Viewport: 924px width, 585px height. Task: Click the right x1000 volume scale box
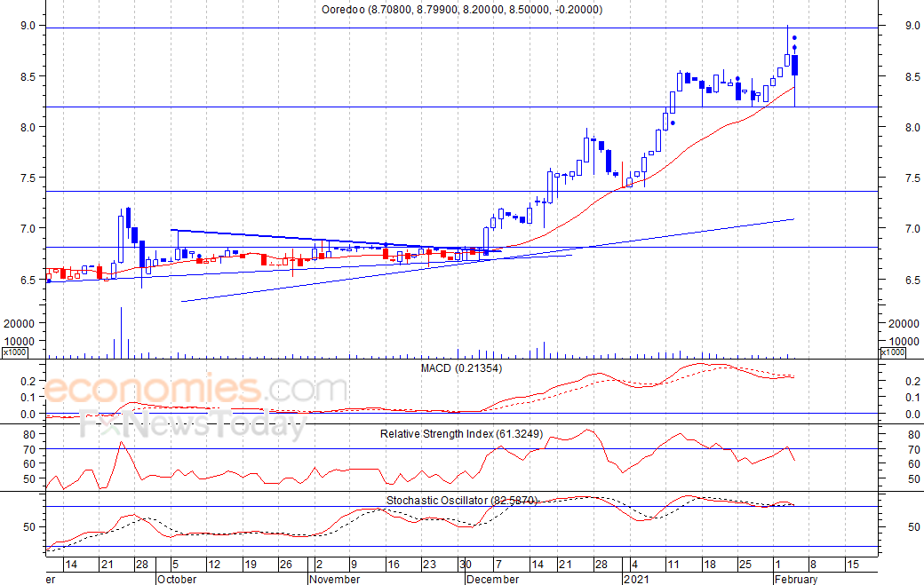pos(892,353)
